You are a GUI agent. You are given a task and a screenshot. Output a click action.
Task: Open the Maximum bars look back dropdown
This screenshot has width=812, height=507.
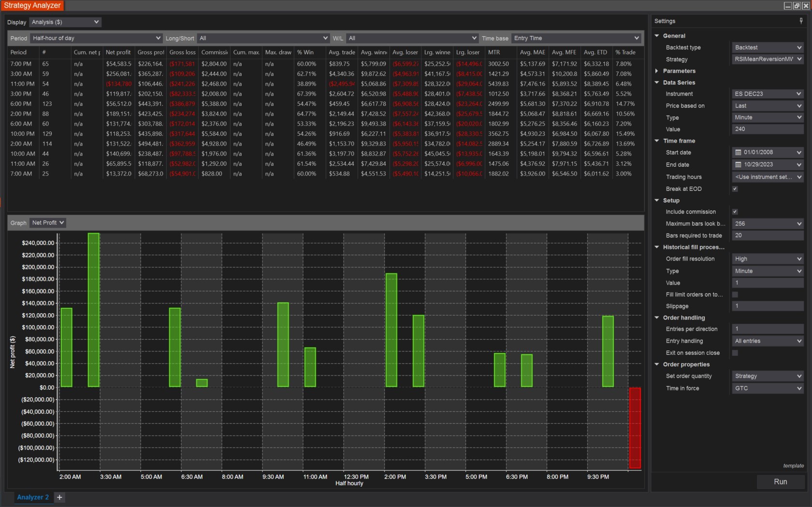click(768, 224)
